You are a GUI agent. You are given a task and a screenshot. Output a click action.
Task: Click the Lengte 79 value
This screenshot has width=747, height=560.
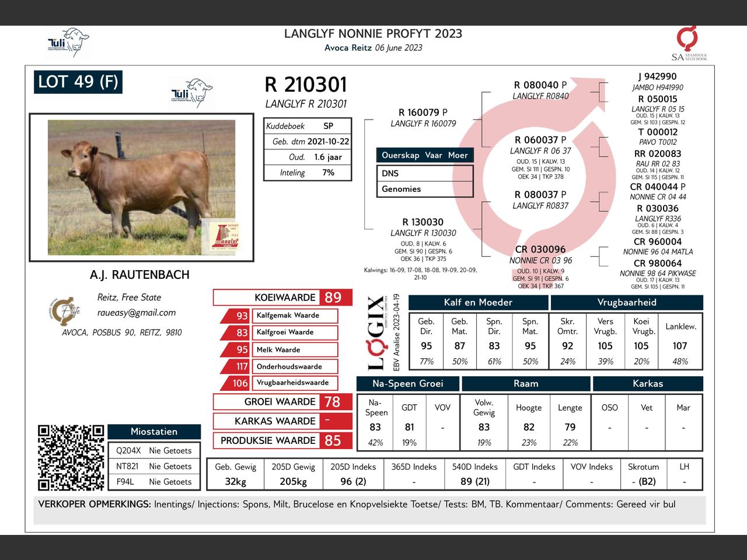(570, 427)
